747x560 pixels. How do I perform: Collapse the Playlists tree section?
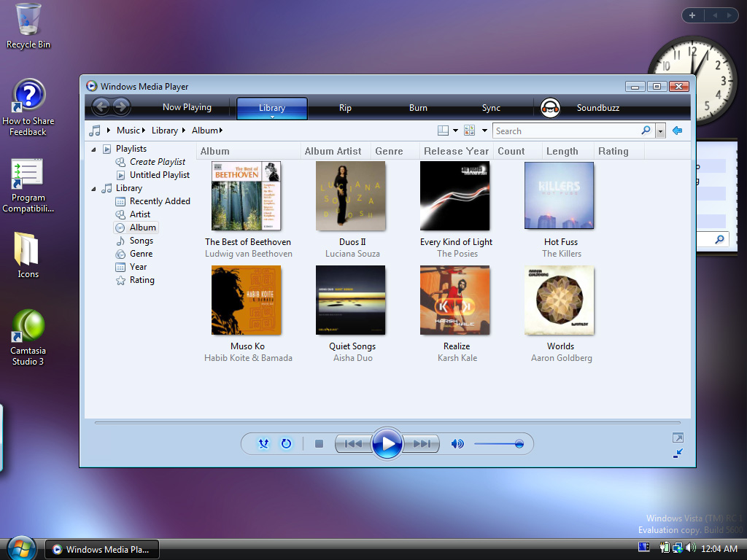tap(93, 148)
